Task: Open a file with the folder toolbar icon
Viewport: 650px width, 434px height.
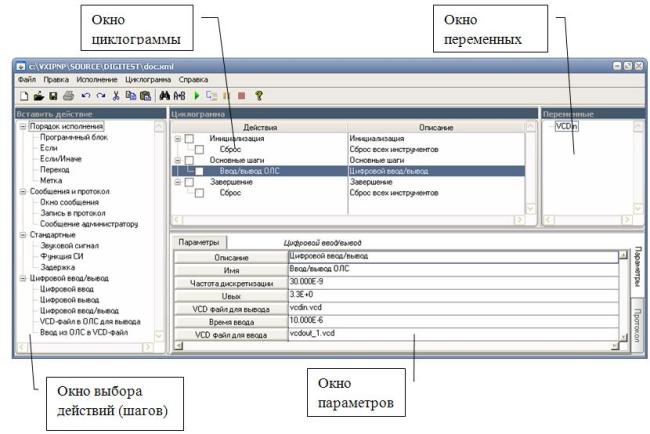Action: [x=39, y=96]
